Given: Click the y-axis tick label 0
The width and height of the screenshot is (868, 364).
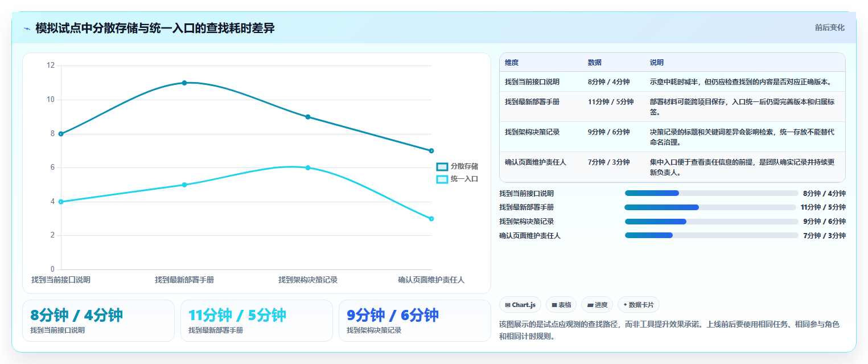Looking at the screenshot, I should coord(52,269).
